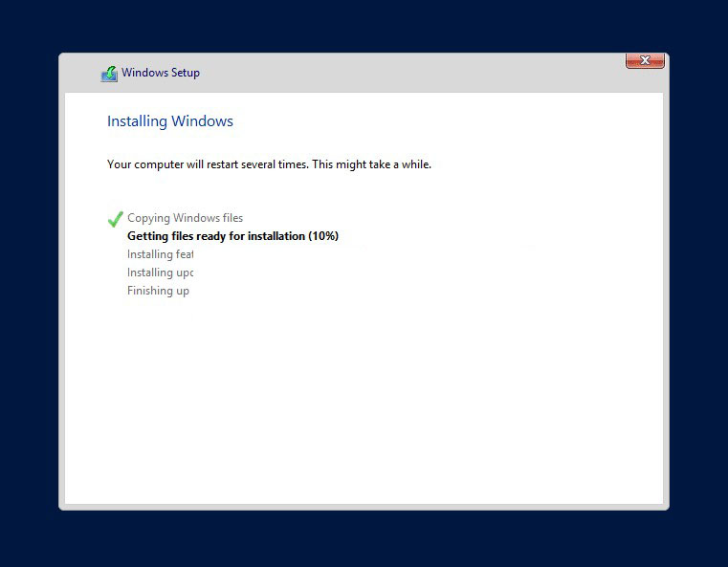
Task: Close the Windows Setup dialog
Action: click(645, 60)
